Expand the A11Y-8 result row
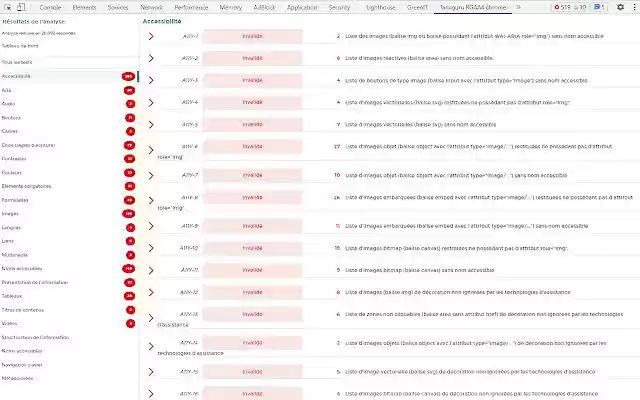The width and height of the screenshot is (640, 400). 151,200
